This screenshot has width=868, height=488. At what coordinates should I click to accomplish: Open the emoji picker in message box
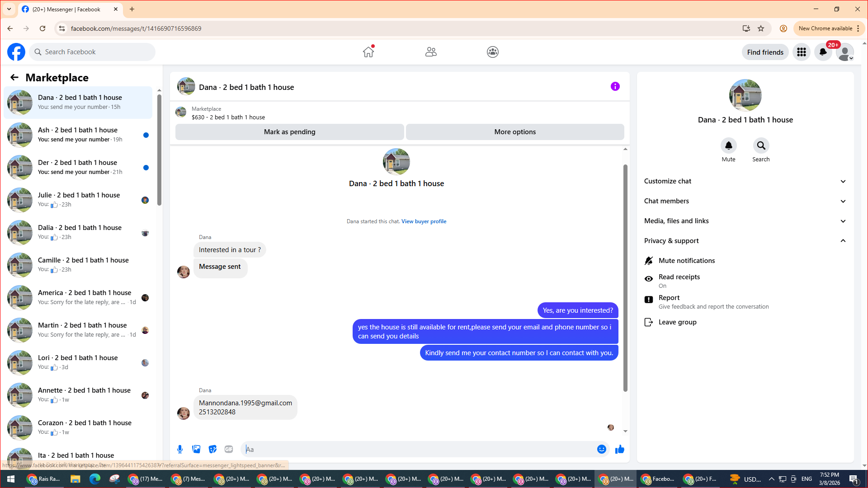click(601, 449)
